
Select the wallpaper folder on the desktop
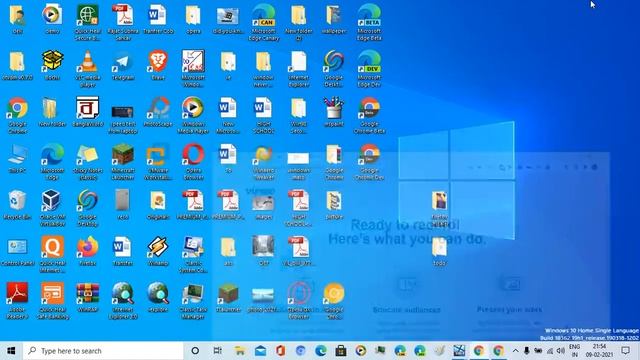coord(334,19)
